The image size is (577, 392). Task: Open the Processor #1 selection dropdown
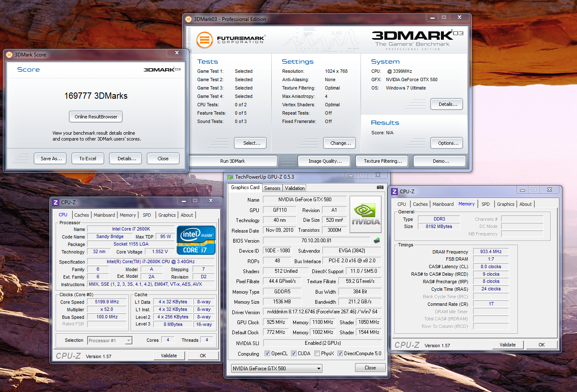(x=110, y=341)
